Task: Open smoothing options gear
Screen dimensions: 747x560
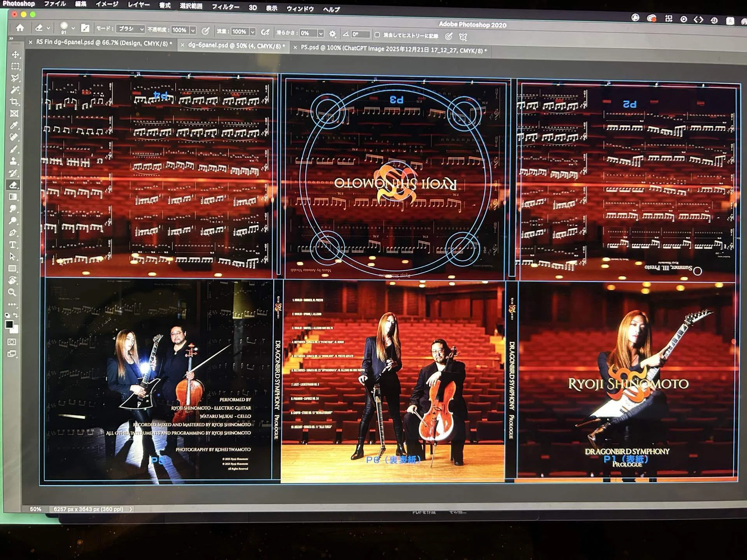Action: click(x=332, y=34)
